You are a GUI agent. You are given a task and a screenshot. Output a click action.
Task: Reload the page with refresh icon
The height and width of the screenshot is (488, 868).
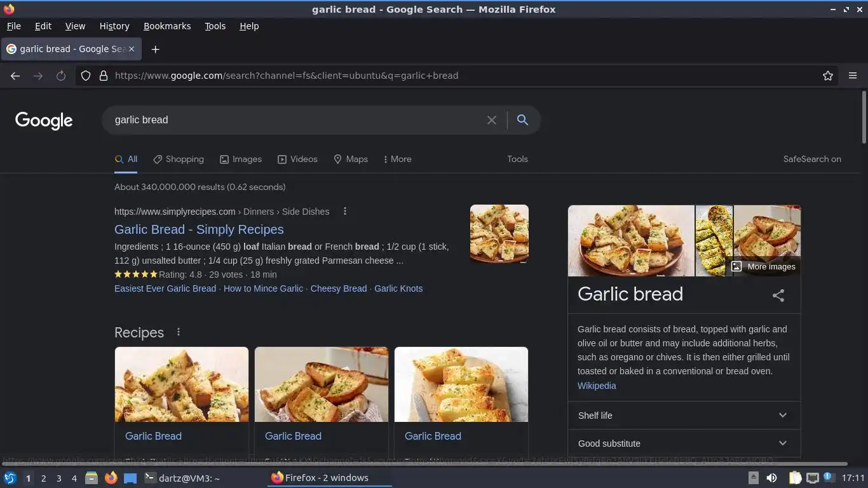pyautogui.click(x=61, y=76)
